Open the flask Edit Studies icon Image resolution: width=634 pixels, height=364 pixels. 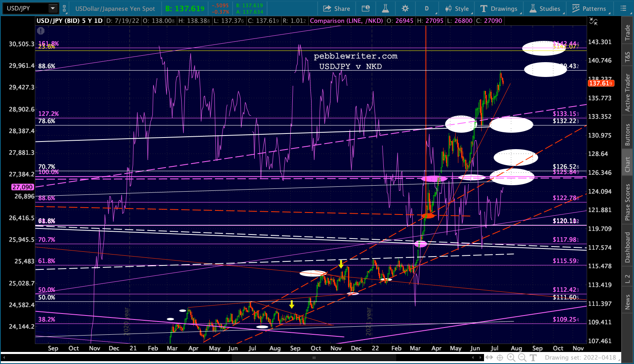385,8
